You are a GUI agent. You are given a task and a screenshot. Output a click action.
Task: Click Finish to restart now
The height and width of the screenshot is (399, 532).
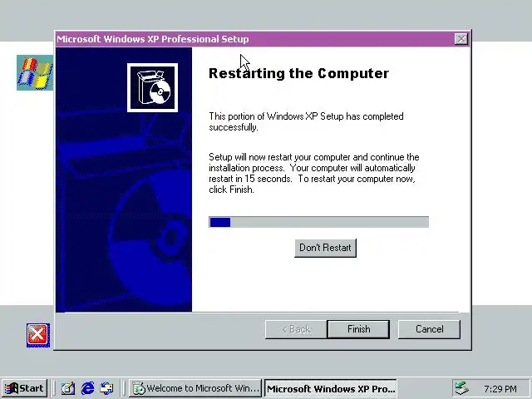[x=358, y=329]
